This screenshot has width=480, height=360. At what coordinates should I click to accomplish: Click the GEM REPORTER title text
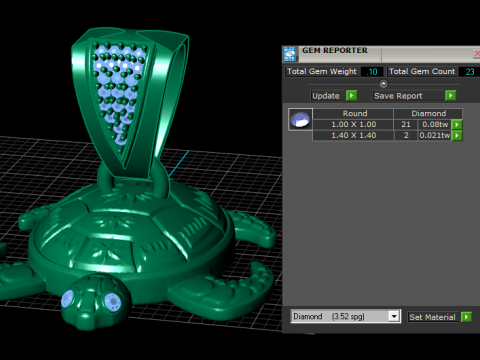(x=335, y=51)
